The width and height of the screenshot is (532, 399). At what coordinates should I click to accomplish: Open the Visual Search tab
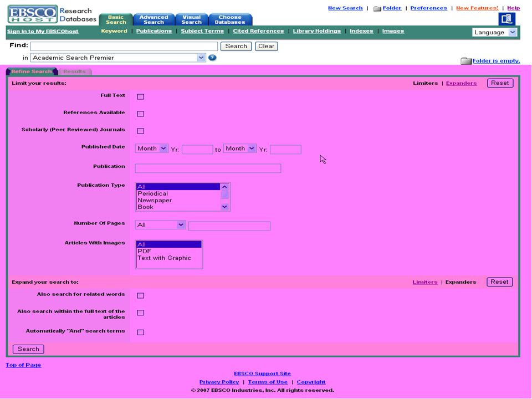pos(191,20)
